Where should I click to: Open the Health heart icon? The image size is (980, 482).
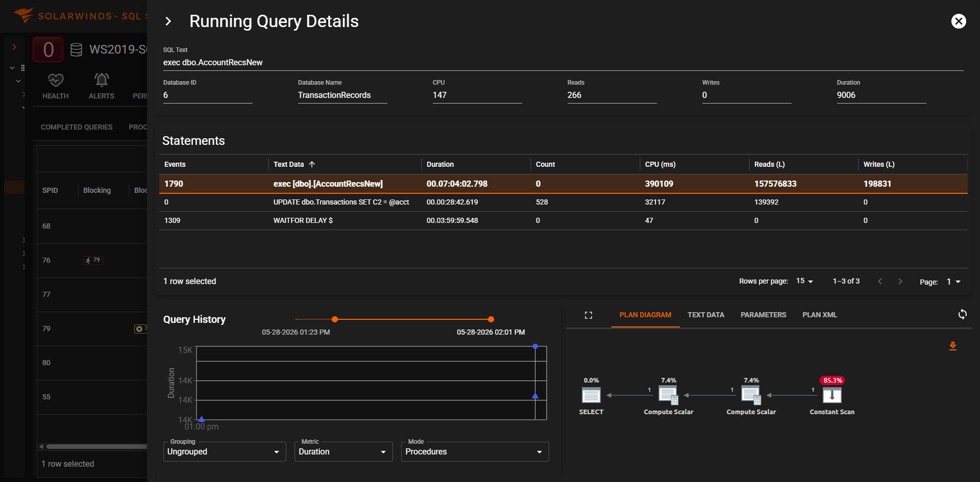pyautogui.click(x=56, y=80)
